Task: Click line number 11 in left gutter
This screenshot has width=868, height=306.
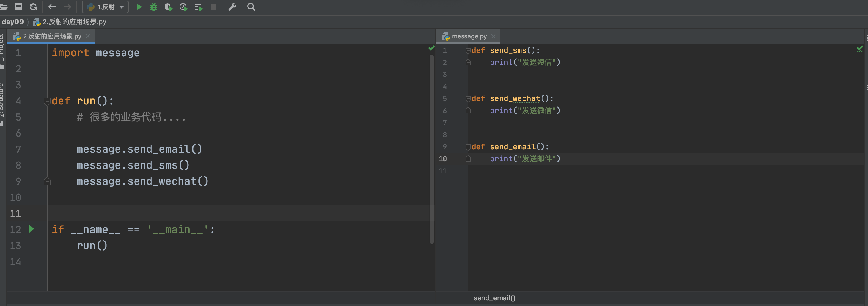Action: [x=15, y=214]
